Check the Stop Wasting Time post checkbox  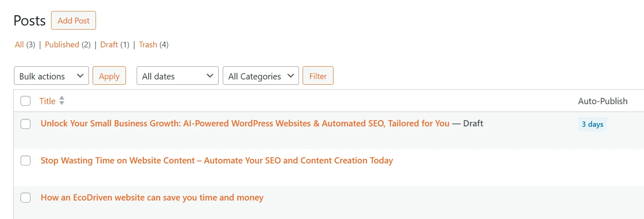[x=26, y=161]
